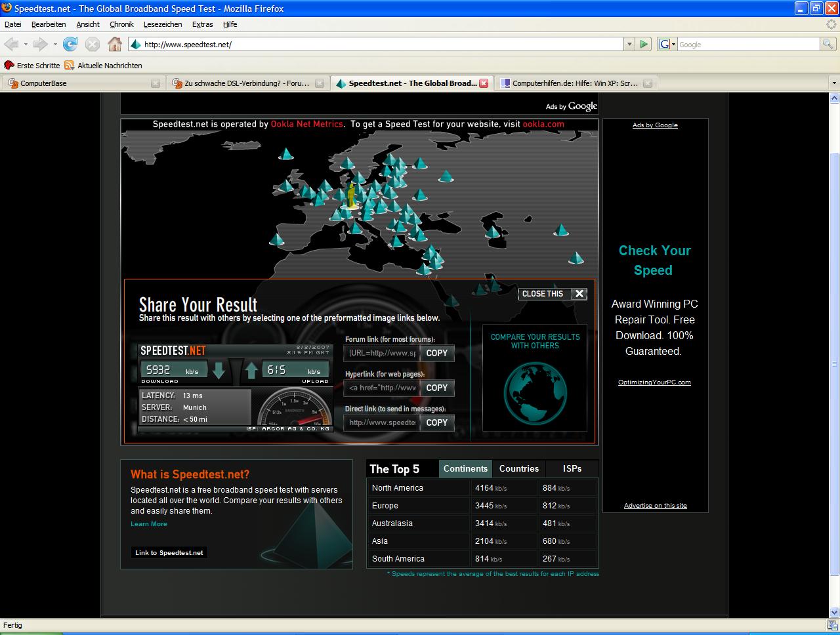This screenshot has height=635, width=840.
Task: Click Advertise on this site link
Action: (x=656, y=506)
